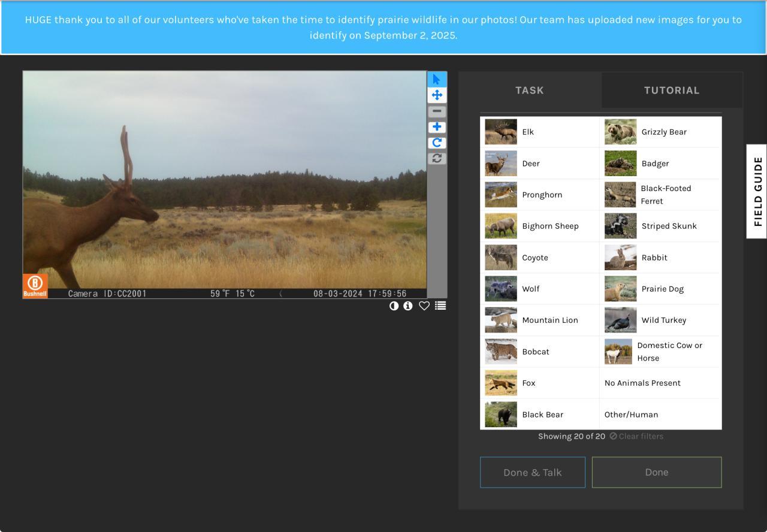767x532 pixels.
Task: Click the "Showing 20 of 20" text
Action: coord(572,436)
